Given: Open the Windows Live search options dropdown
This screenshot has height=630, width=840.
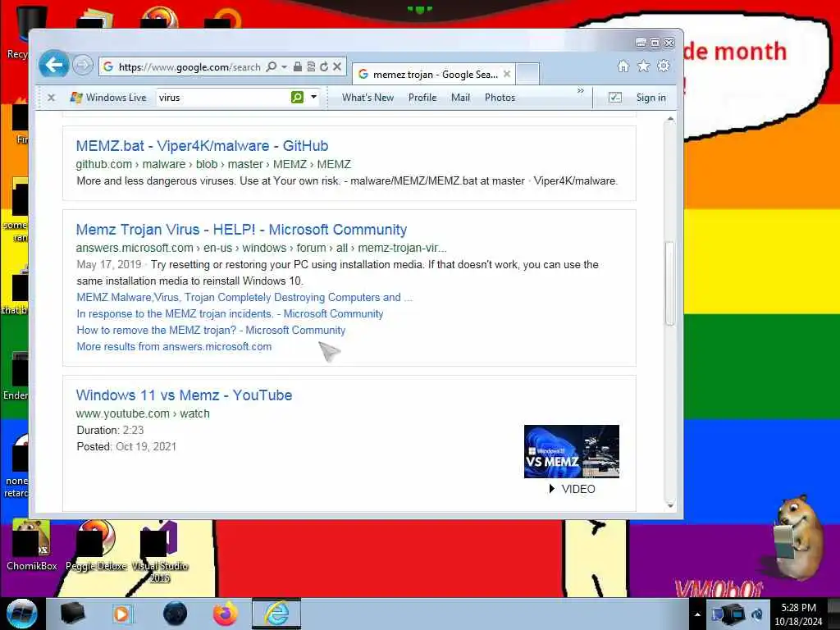Looking at the screenshot, I should pyautogui.click(x=314, y=97).
